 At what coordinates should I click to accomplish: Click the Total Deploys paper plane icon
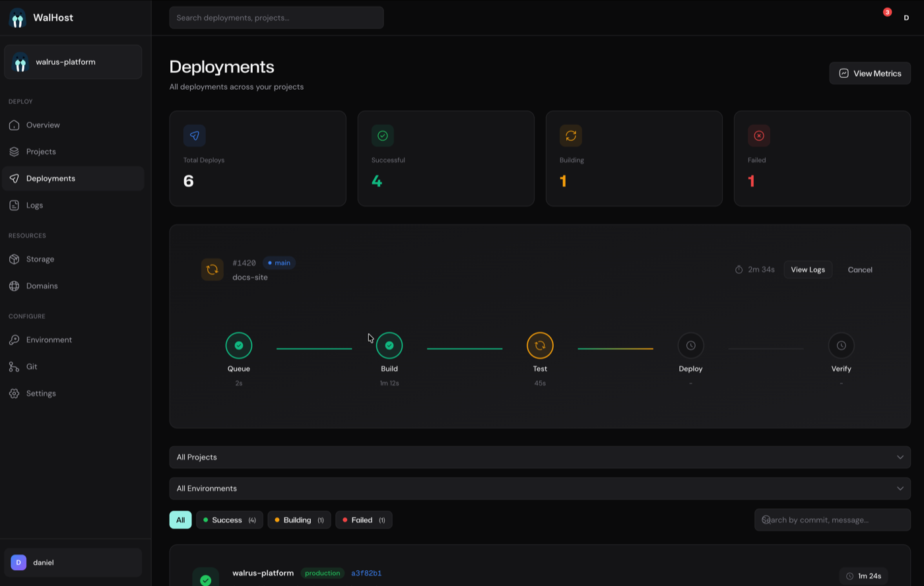pos(195,135)
